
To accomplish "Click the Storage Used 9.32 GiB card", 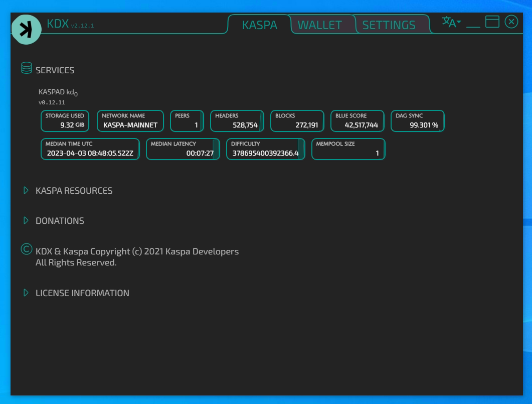I will pos(65,121).
